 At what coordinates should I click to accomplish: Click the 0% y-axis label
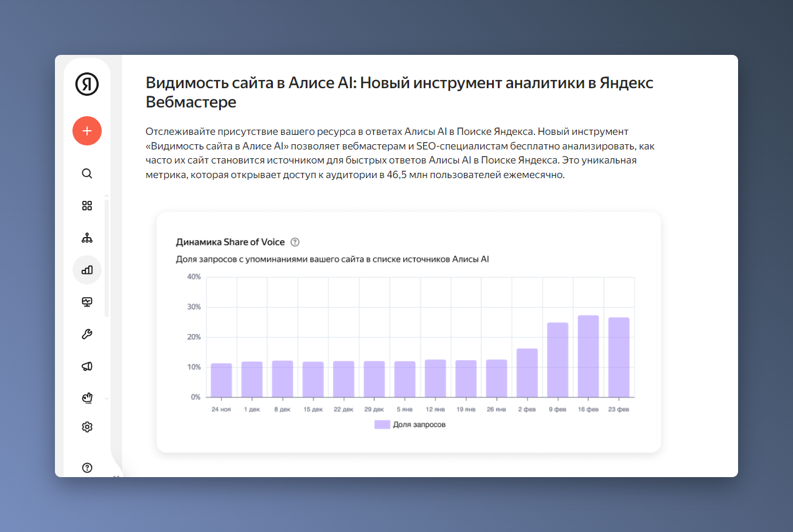pos(196,397)
